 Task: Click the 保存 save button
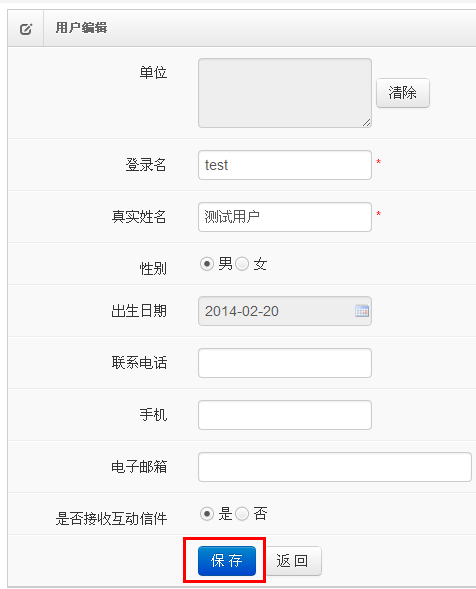(x=227, y=560)
